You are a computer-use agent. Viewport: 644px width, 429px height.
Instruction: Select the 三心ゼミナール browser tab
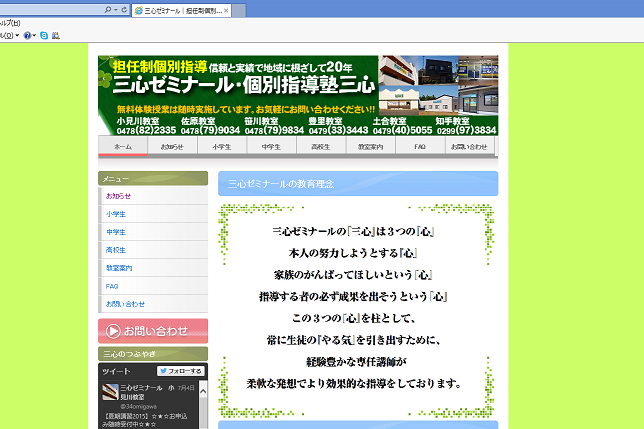click(x=182, y=11)
